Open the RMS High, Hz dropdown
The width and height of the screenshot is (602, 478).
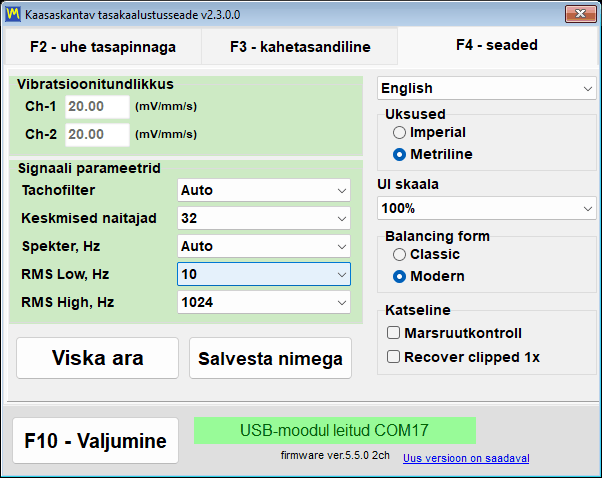[x=264, y=302]
